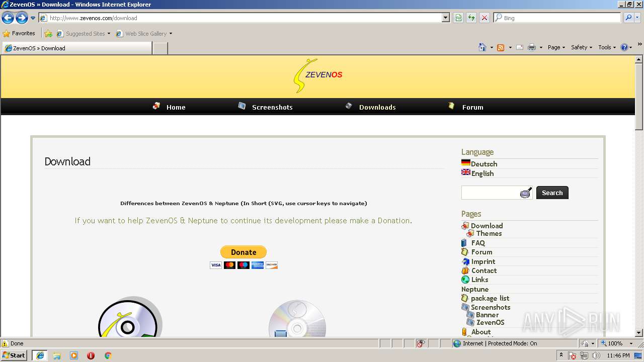Click the PayPal Donate button
Image resolution: width=644 pixels, height=362 pixels.
(x=244, y=252)
